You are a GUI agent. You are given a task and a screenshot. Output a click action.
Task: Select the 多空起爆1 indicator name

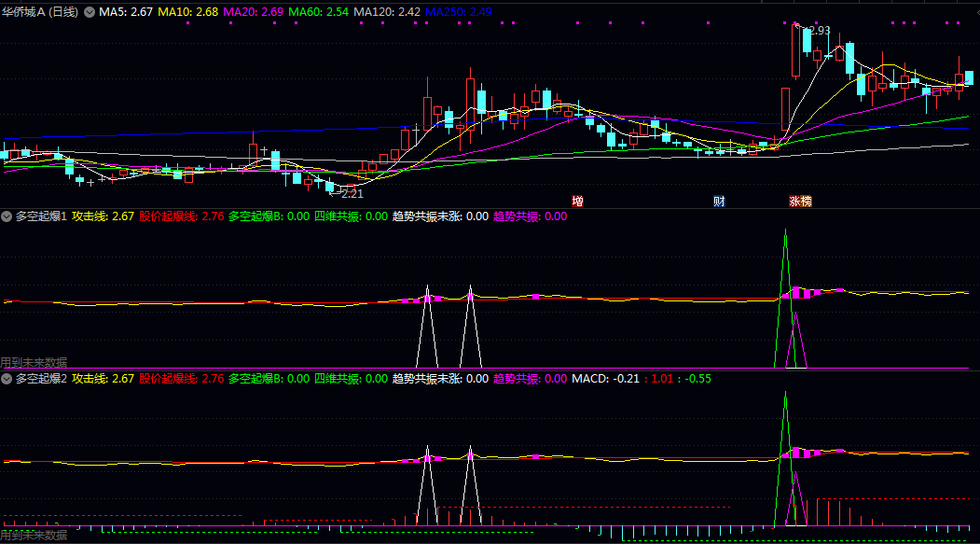pos(41,216)
